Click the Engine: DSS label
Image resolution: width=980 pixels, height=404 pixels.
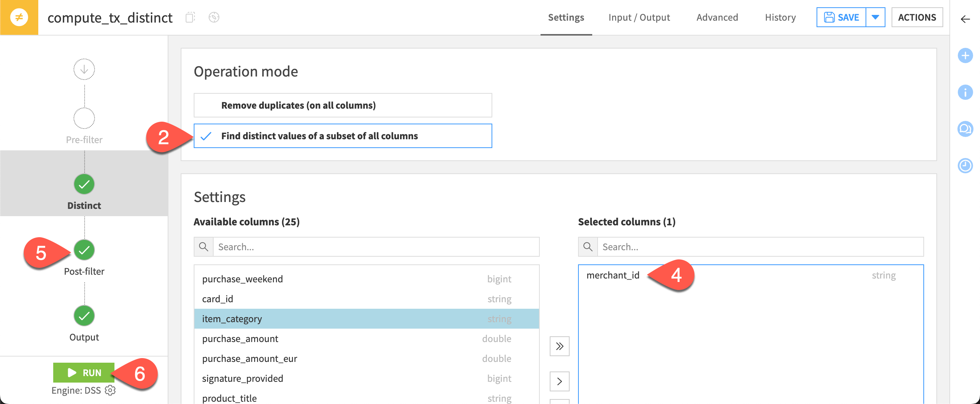pyautogui.click(x=76, y=390)
